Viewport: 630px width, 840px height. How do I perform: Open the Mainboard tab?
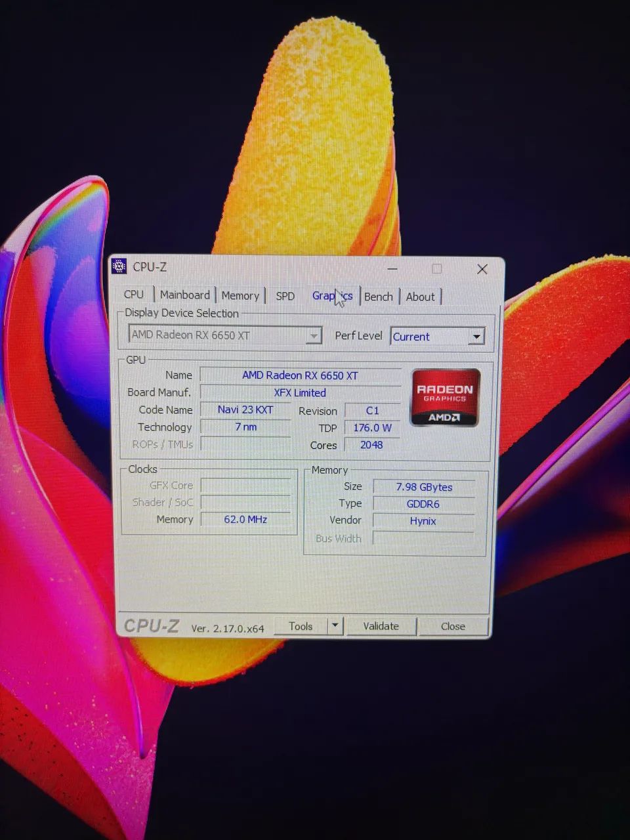pyautogui.click(x=185, y=295)
